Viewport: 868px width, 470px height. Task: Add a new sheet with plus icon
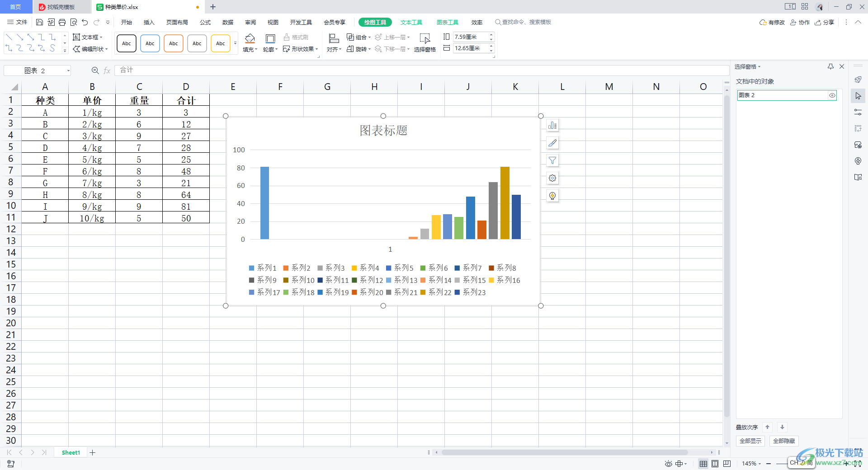(x=92, y=452)
